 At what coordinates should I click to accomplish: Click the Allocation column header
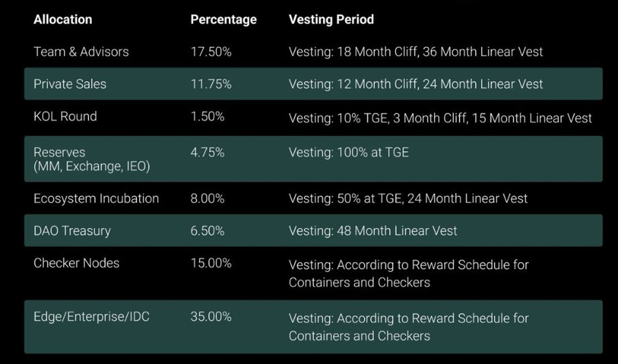click(x=63, y=20)
